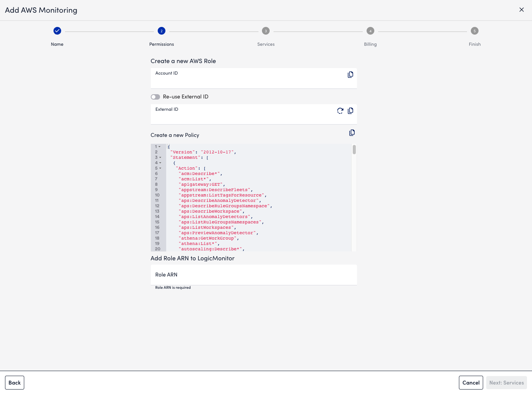
Task: Jump to the Services step
Action: click(266, 31)
